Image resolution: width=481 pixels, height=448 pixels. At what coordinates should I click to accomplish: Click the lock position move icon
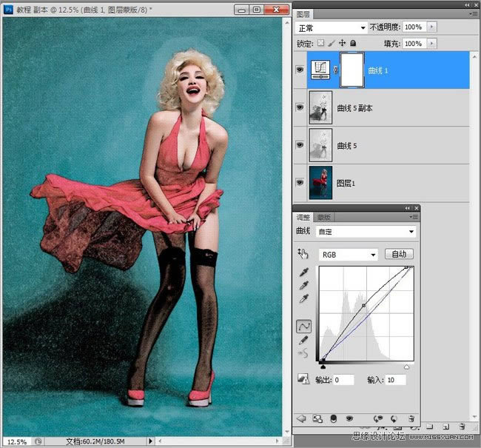[343, 44]
